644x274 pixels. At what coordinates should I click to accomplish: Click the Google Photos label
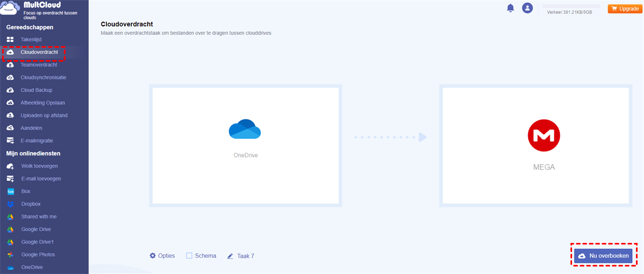point(38,255)
